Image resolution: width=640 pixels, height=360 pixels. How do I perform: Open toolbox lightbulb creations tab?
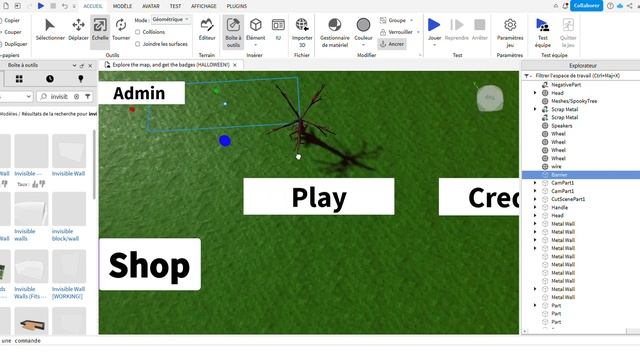coord(80,79)
